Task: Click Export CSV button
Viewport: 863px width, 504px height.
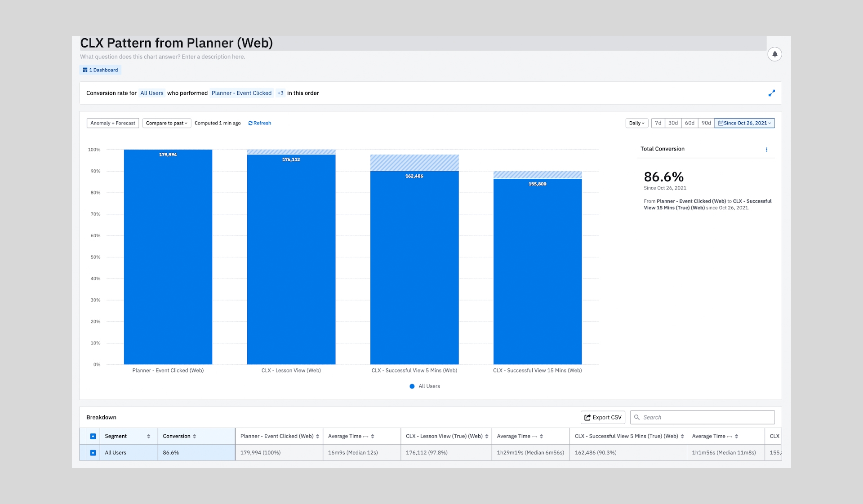Action: pos(602,417)
